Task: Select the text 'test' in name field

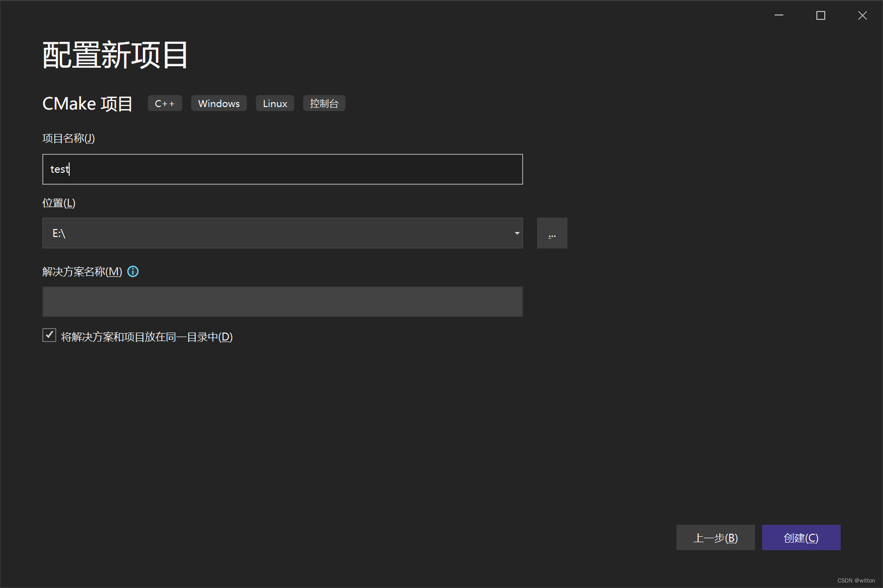Action: 60,169
